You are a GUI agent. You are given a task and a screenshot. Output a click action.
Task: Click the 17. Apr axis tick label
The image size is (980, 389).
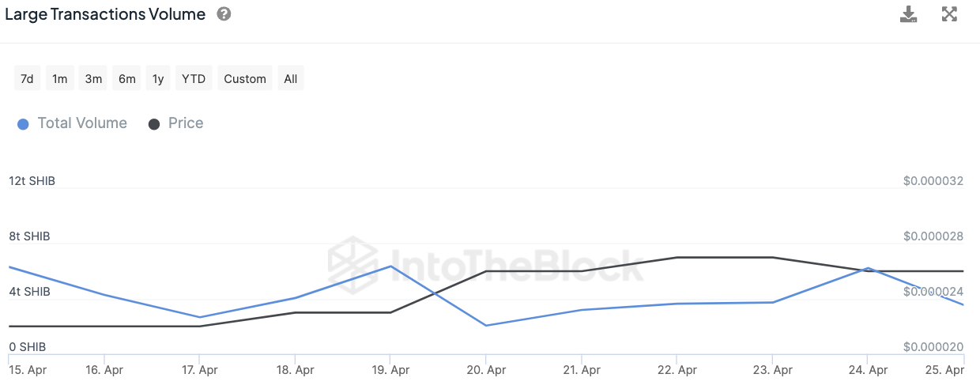coord(199,370)
